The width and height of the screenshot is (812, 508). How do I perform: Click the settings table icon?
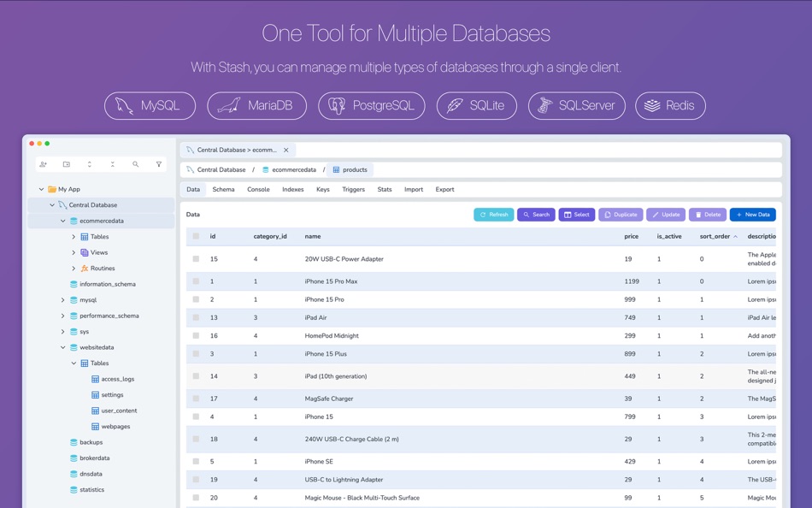pyautogui.click(x=95, y=395)
